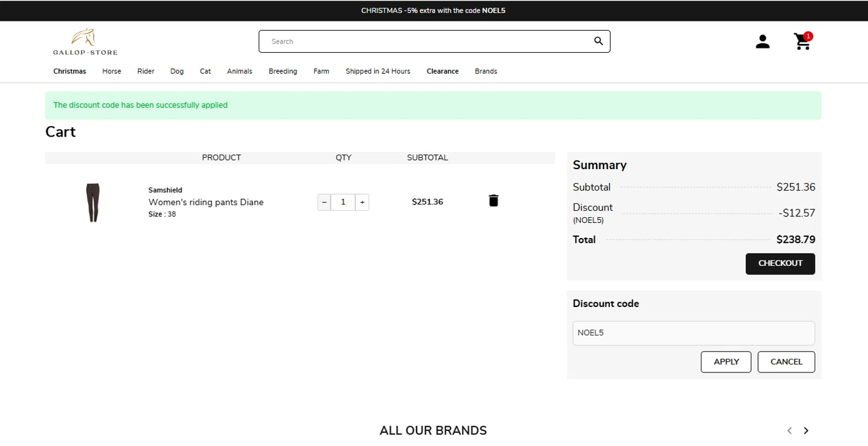Click the Cart page heading
Image resolution: width=868 pixels, height=446 pixels.
coord(61,131)
